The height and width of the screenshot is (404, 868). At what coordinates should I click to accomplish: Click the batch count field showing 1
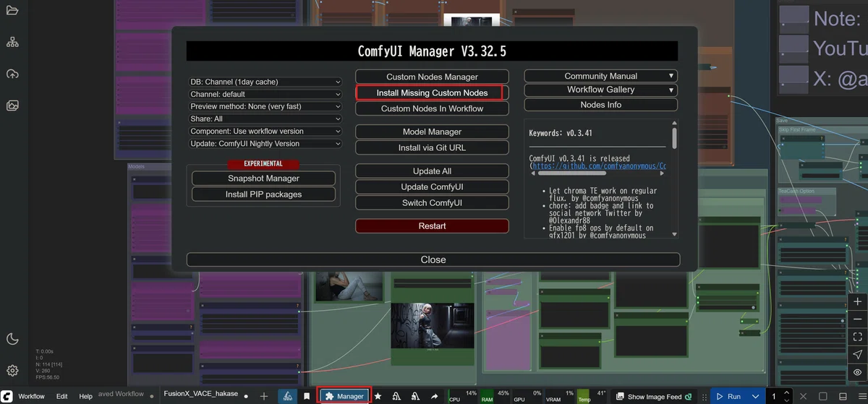(x=773, y=396)
